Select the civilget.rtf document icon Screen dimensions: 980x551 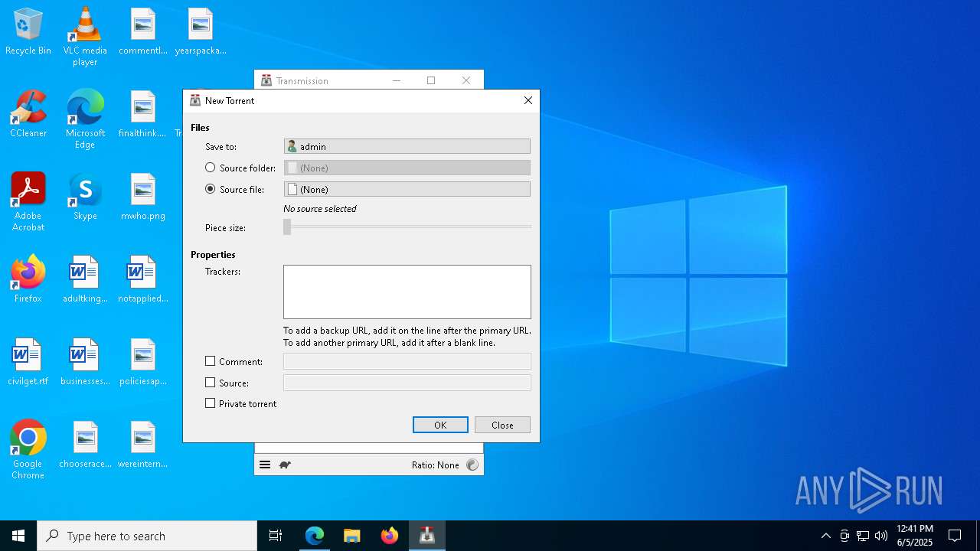pyautogui.click(x=28, y=363)
